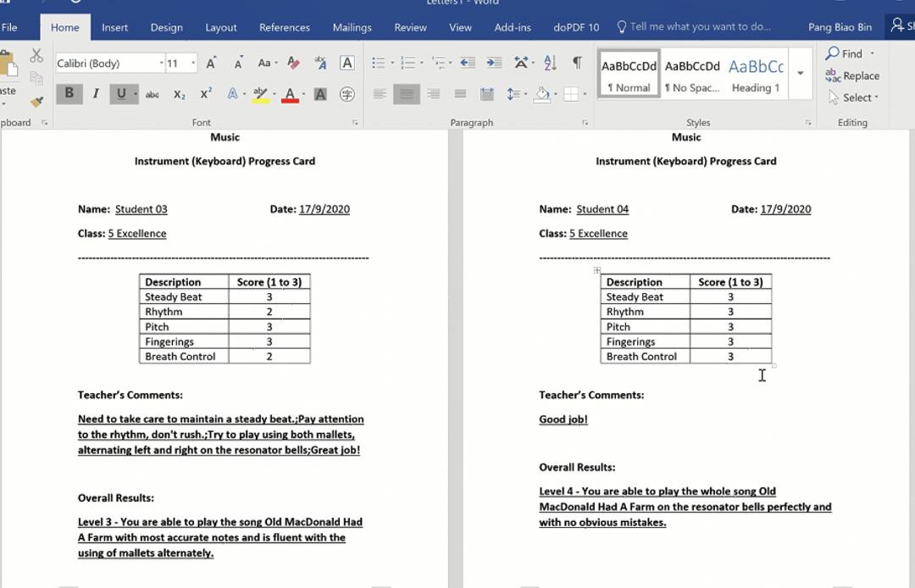Viewport: 915px width, 588px height.
Task: Click the Character Border icon
Action: (347, 63)
